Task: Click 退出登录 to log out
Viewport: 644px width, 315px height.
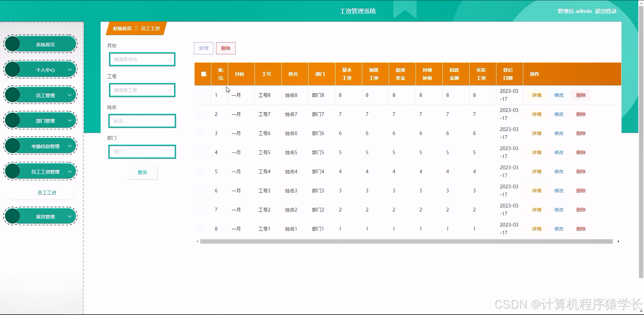Action: (x=606, y=11)
